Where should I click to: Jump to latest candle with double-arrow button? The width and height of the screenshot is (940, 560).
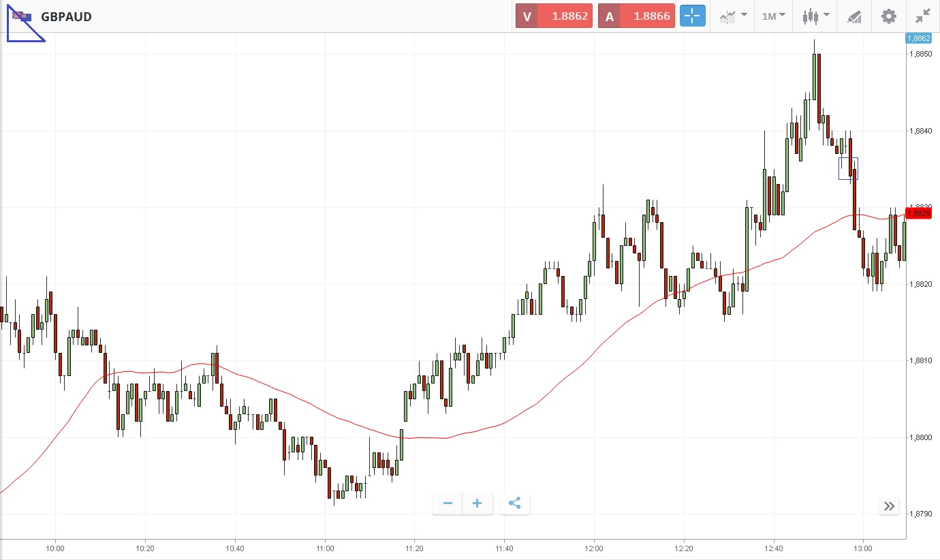pos(889,505)
